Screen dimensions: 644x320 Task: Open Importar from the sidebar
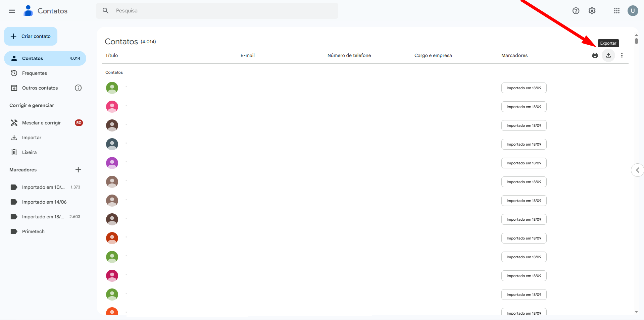click(x=32, y=138)
